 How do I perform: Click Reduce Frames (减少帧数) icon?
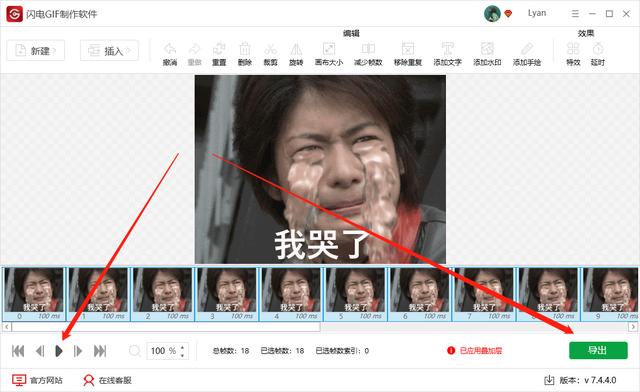click(368, 49)
